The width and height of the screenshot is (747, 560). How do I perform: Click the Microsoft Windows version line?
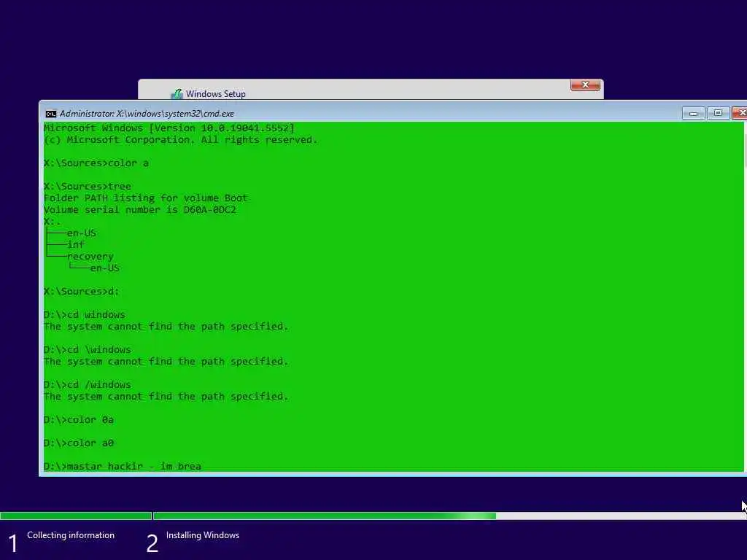pyautogui.click(x=169, y=128)
